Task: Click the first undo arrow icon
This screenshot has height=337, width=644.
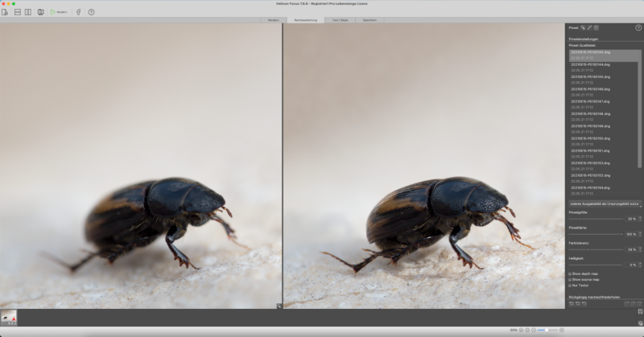Action: 572,304
